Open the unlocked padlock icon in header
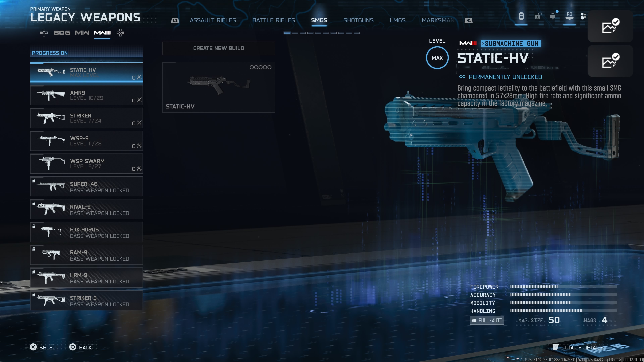Viewport: 644px width, 362px height. coord(538,16)
